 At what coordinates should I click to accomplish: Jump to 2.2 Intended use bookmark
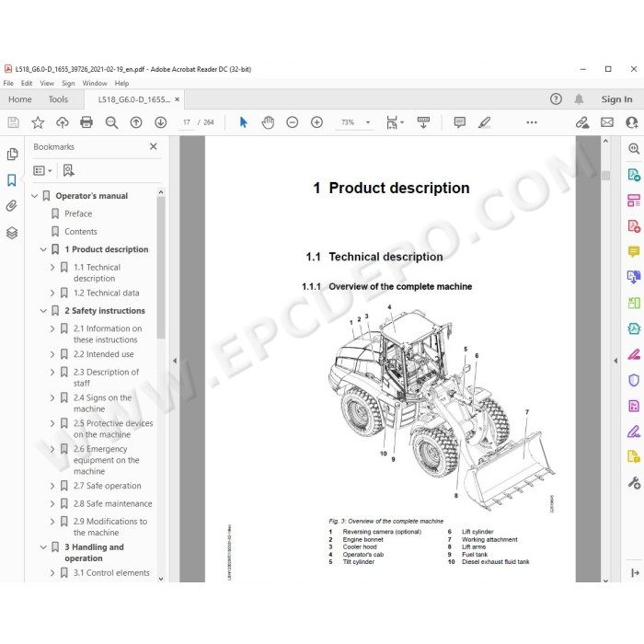[x=103, y=354]
